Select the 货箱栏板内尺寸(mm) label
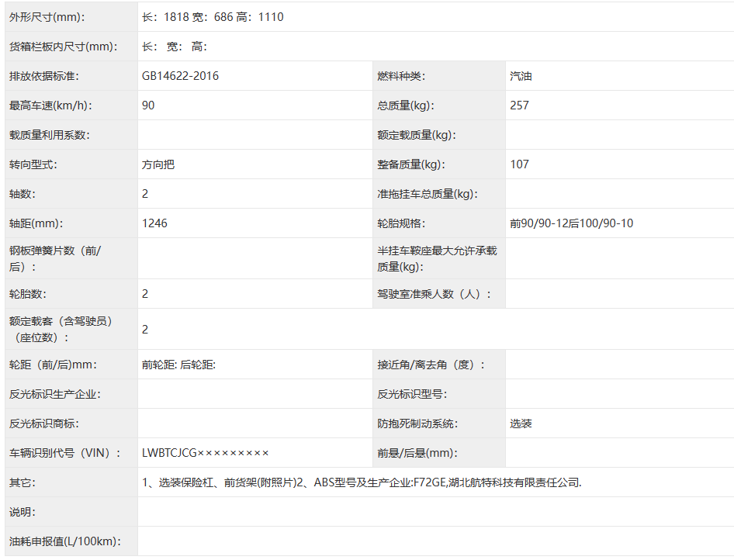The width and height of the screenshot is (734, 560). coord(64,47)
